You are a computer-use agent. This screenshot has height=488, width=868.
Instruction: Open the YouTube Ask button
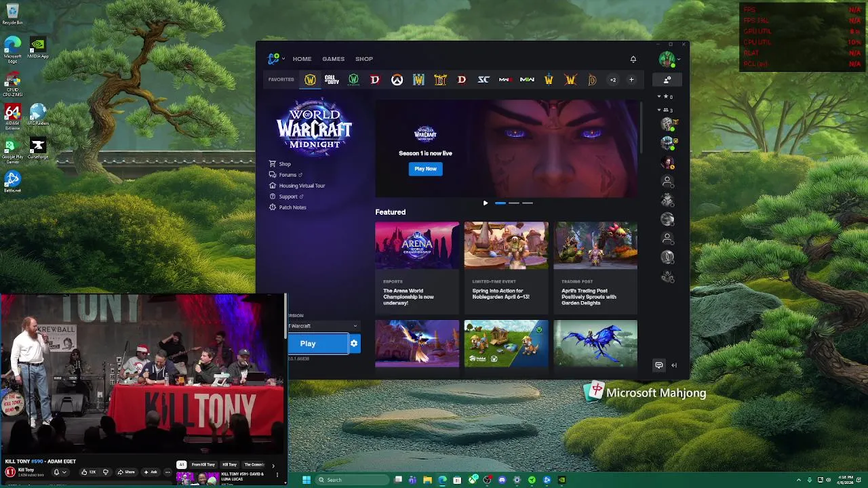[151, 472]
